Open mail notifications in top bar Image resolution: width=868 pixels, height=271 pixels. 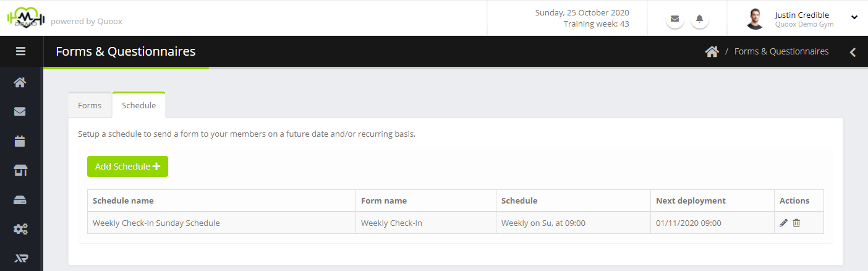click(x=674, y=19)
